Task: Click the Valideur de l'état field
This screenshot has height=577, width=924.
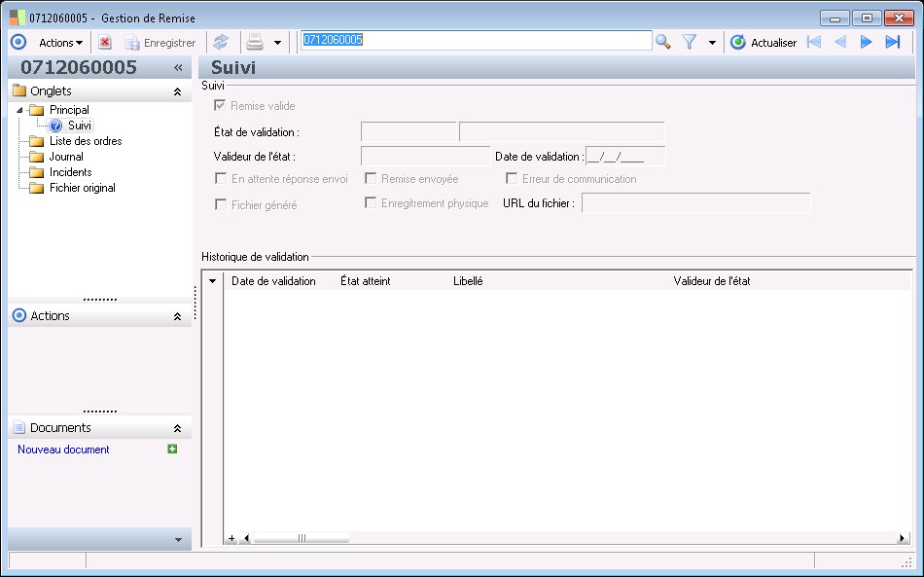Action: coord(425,157)
